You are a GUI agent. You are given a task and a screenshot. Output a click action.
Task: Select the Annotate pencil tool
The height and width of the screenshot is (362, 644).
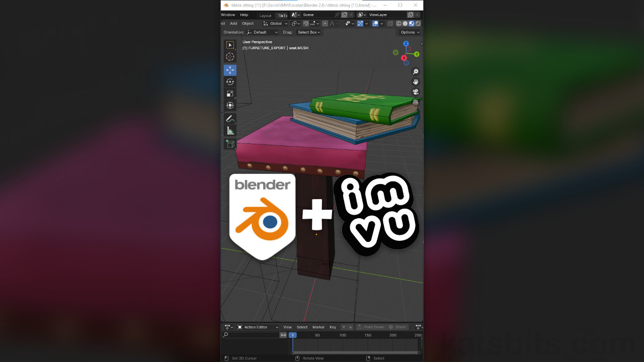(x=230, y=119)
